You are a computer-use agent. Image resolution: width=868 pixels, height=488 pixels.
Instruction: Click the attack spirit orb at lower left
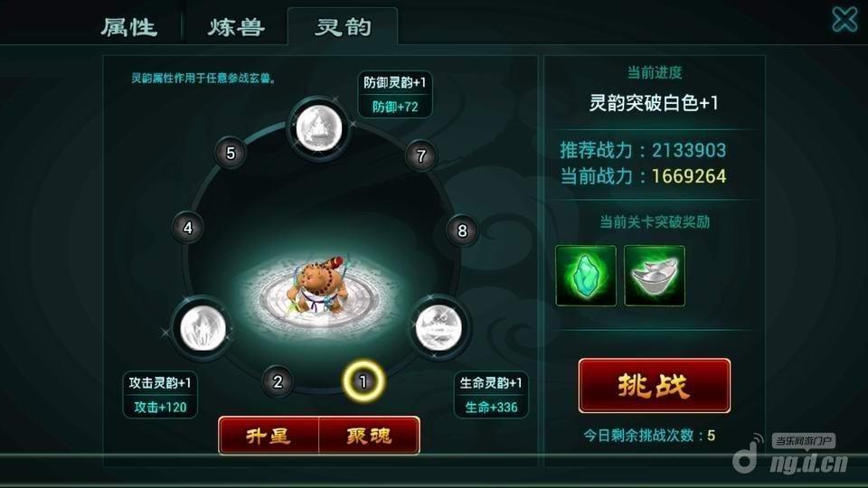point(203,329)
